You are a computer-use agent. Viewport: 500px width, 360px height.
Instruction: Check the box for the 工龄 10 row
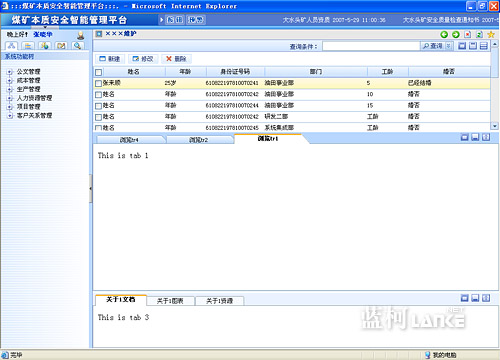point(98,95)
